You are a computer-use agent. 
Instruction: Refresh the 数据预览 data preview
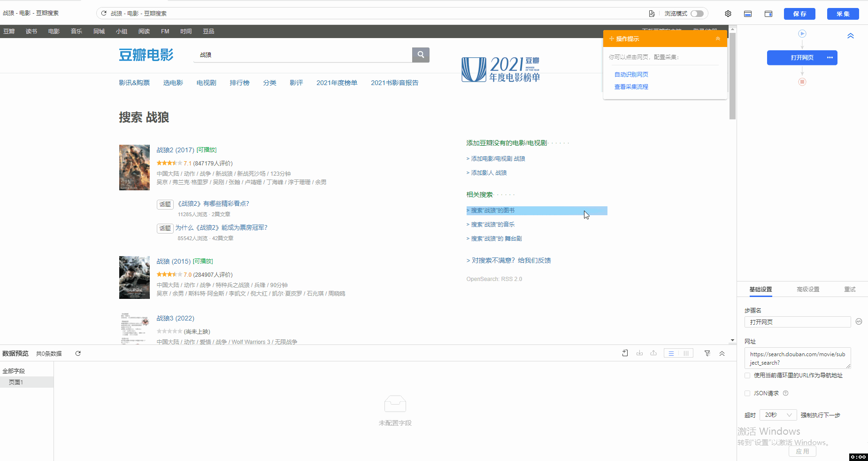pos(78,353)
